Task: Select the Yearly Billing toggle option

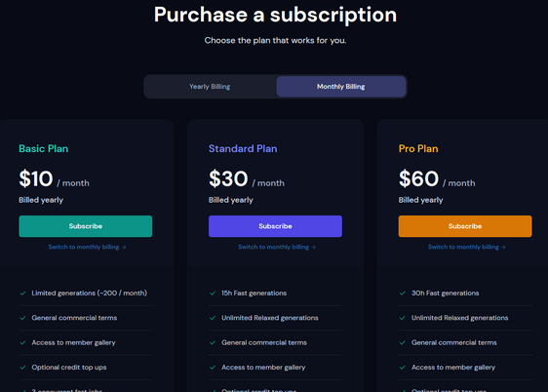Action: [210, 86]
